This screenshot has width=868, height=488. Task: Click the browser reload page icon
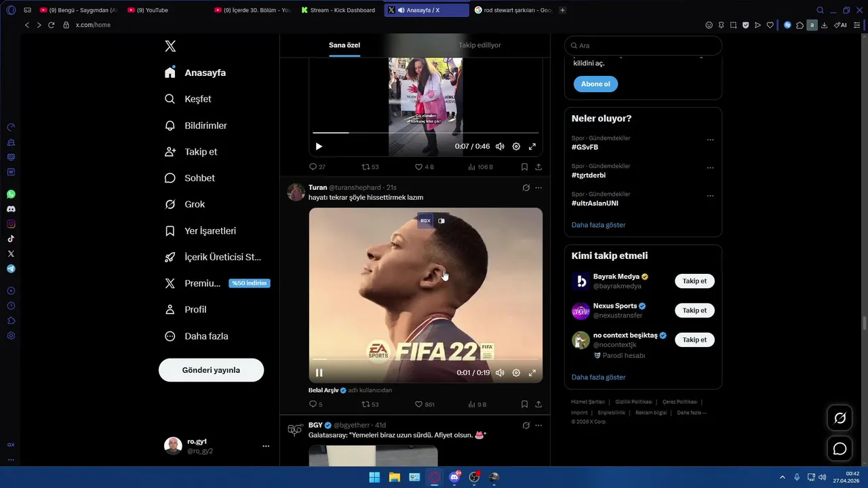point(51,25)
